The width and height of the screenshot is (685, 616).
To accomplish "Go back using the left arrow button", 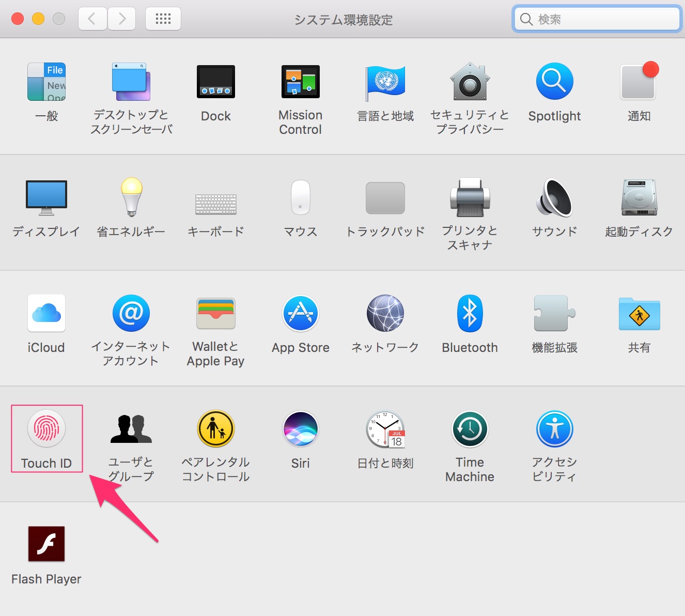I will [x=92, y=19].
